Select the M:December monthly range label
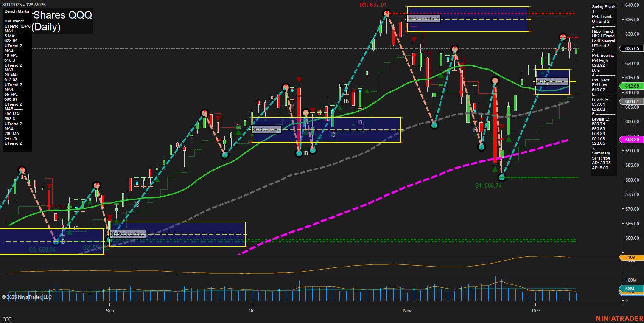 click(552, 81)
